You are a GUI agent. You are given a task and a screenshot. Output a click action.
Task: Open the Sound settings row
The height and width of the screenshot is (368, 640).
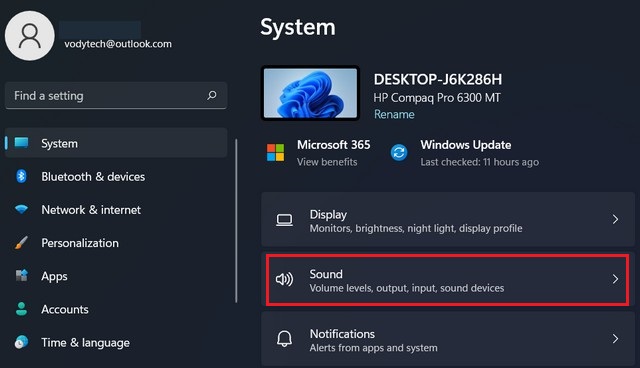point(448,279)
